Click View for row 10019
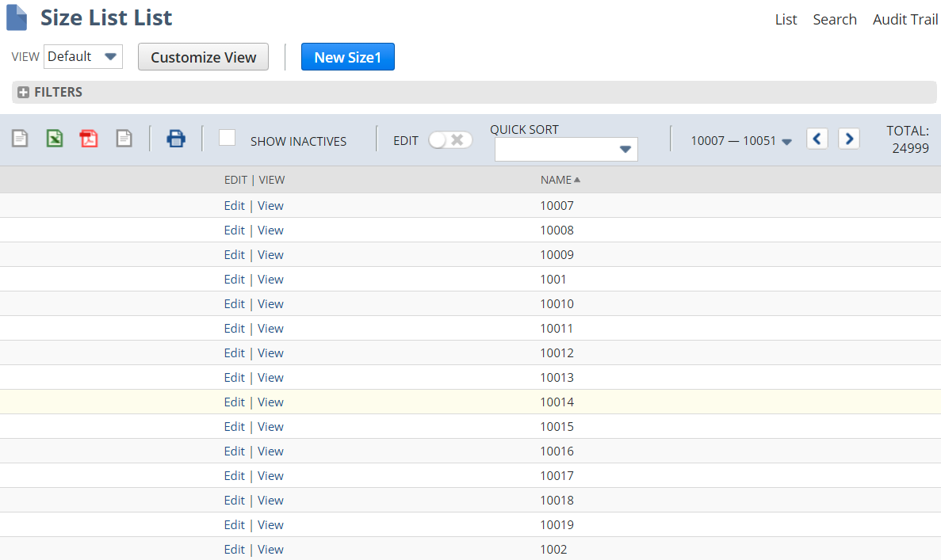This screenshot has width=941, height=560. point(270,525)
